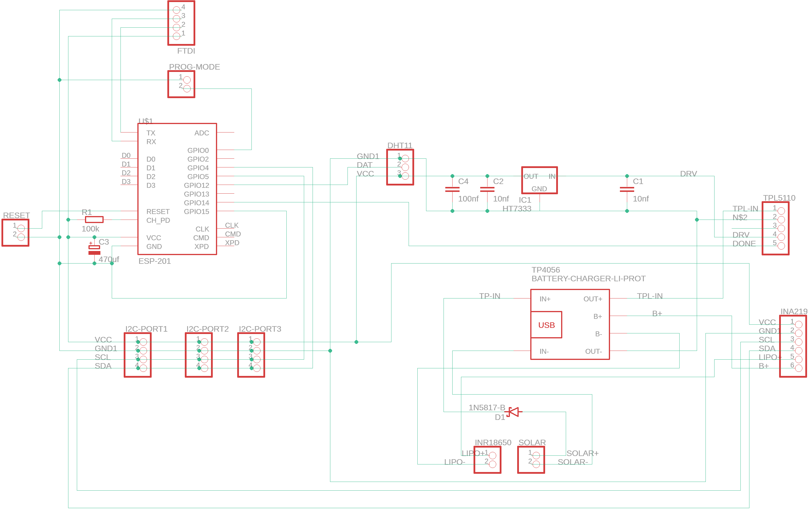Select the HT7333 regulator IC1 box
Viewport: 812px width, 509px height.
click(x=539, y=181)
